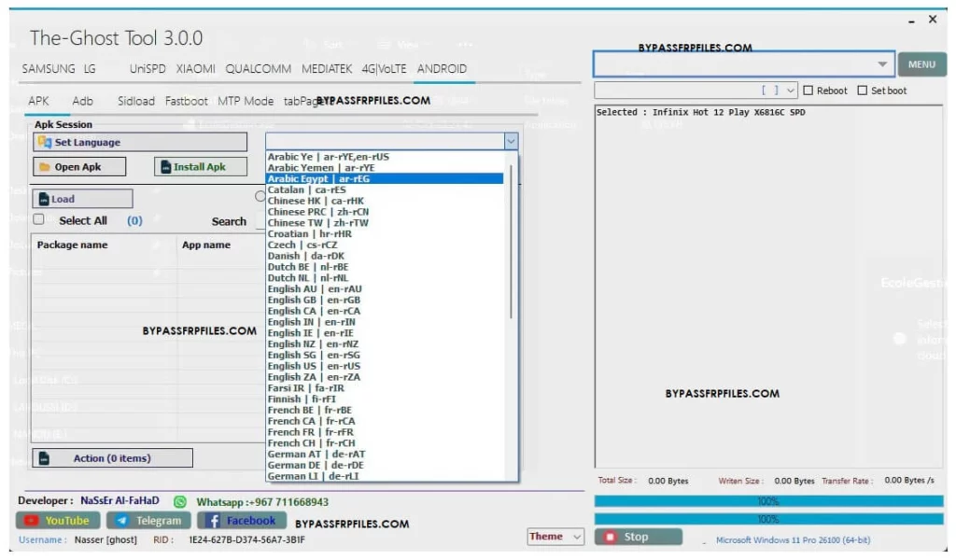This screenshot has height=560, width=956.
Task: Click the Load file icon
Action: (x=44, y=199)
